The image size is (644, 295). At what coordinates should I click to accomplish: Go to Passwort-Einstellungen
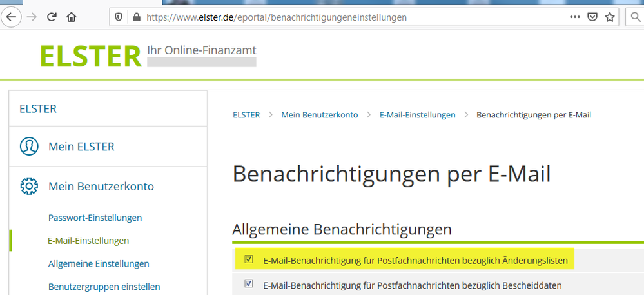click(x=95, y=218)
